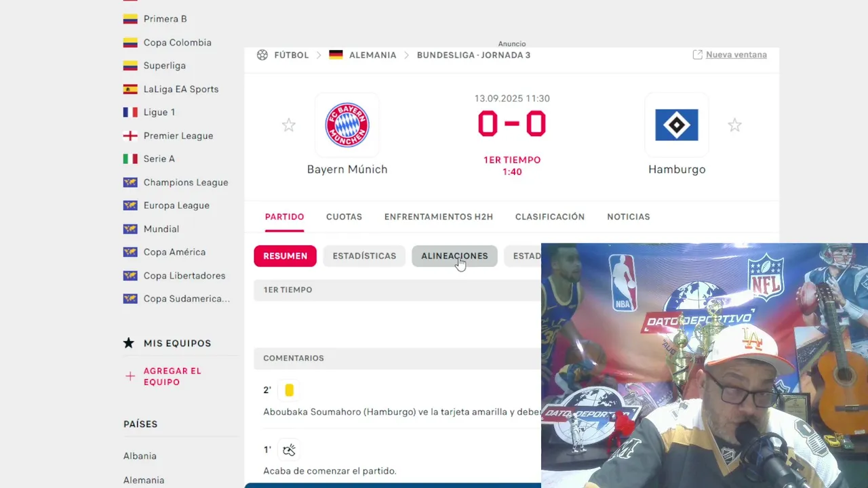The image size is (868, 488).
Task: Open Primera B league link
Action: click(165, 19)
